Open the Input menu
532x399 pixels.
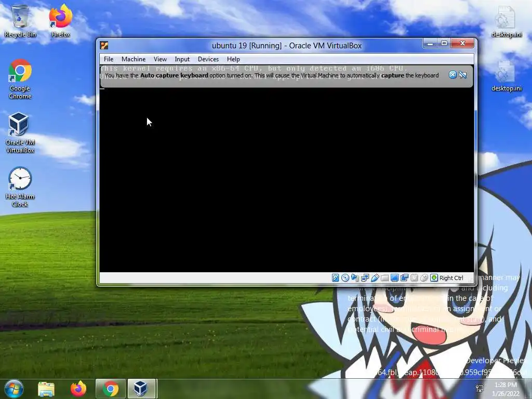[182, 59]
